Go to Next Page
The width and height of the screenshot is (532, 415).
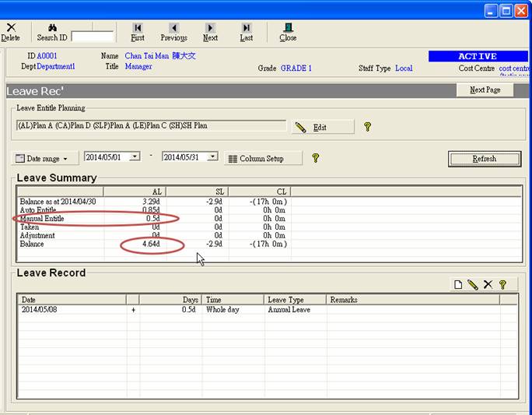pos(485,90)
